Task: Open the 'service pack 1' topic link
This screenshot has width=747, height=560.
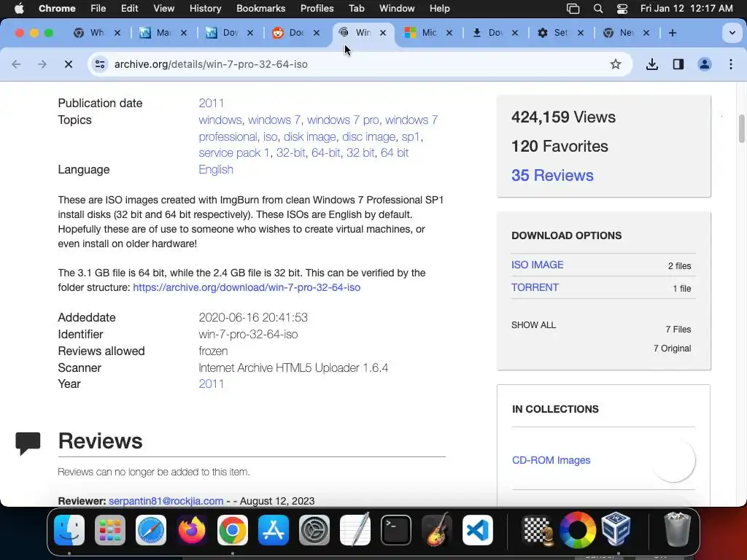Action: [x=234, y=153]
